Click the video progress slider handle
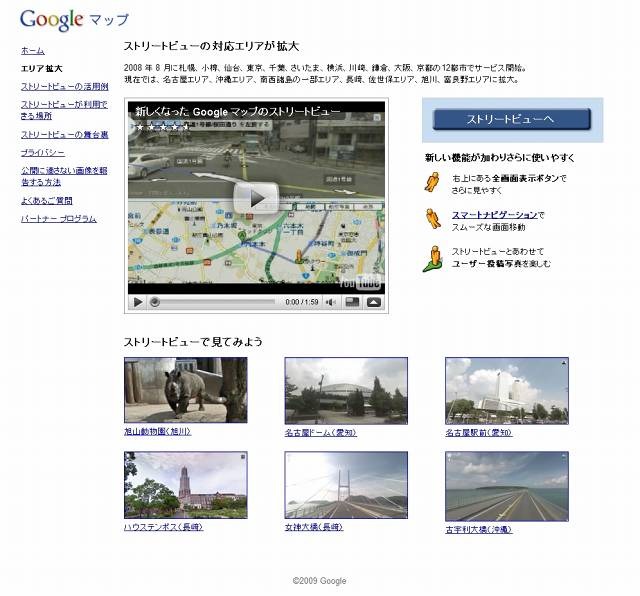Image resolution: width=640 pixels, height=596 pixels. [155, 302]
